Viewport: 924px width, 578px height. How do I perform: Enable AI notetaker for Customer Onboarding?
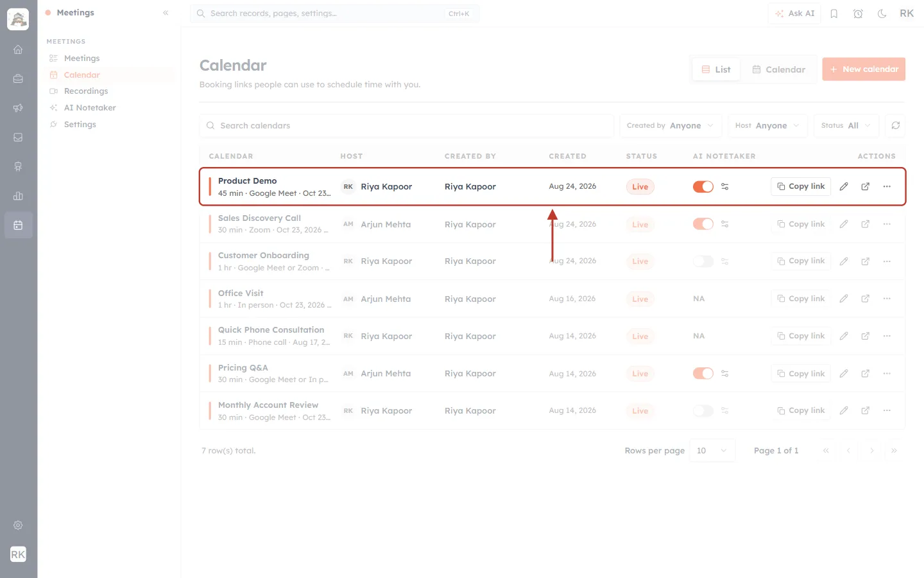coord(703,261)
